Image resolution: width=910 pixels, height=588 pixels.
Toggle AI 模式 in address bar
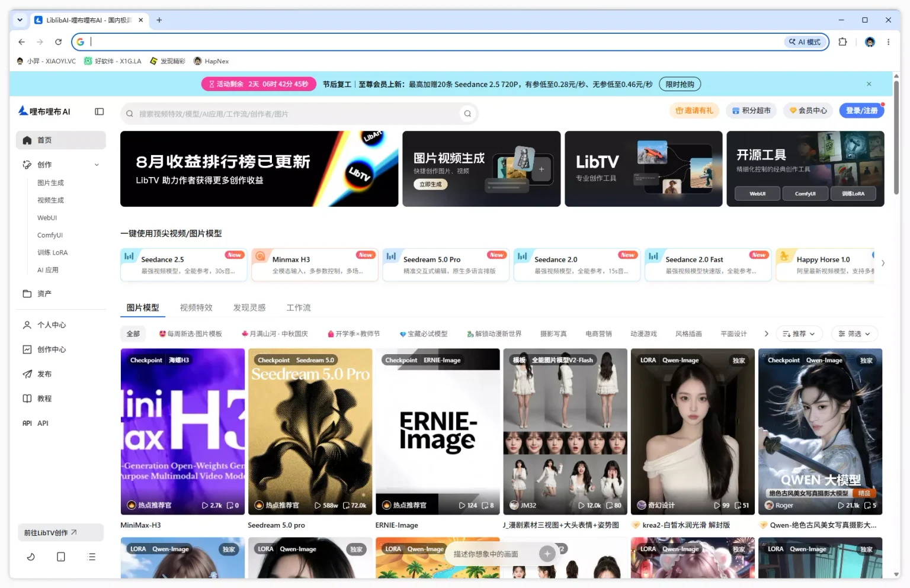[805, 42]
